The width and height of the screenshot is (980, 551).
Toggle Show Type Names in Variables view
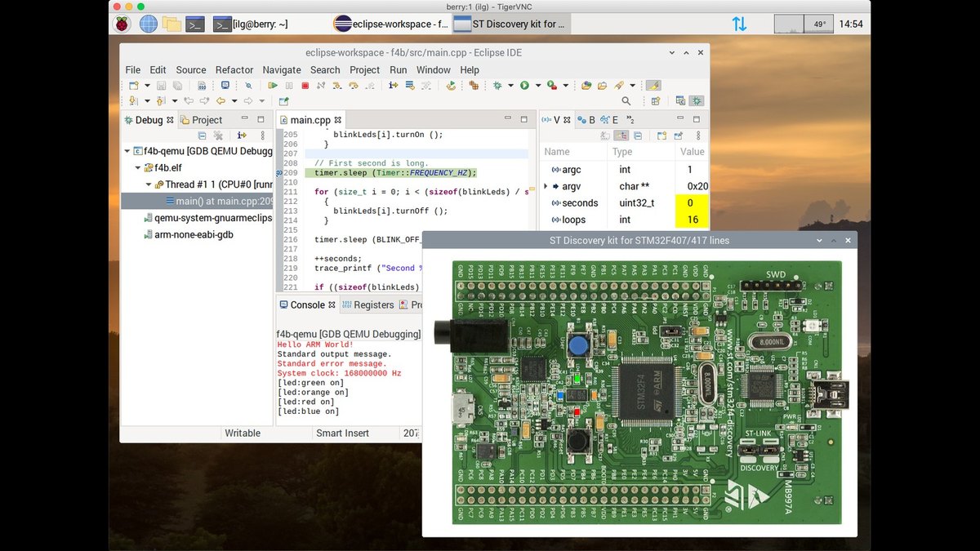pos(604,136)
